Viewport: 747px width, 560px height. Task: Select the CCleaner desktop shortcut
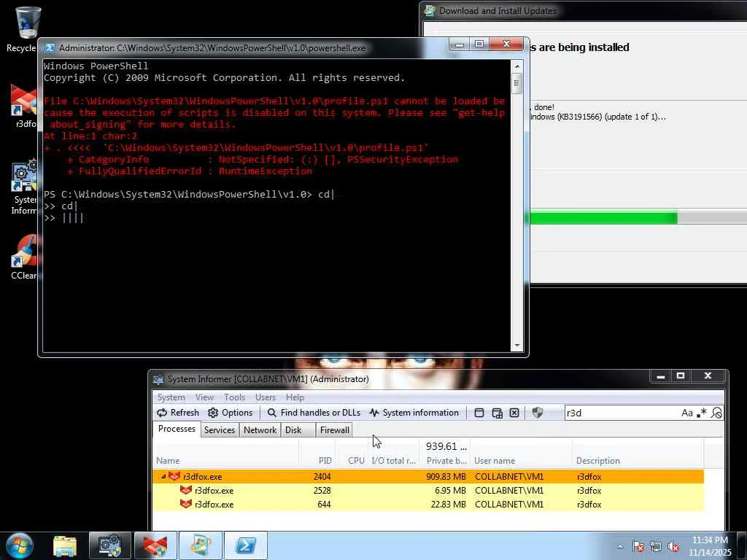click(x=25, y=257)
